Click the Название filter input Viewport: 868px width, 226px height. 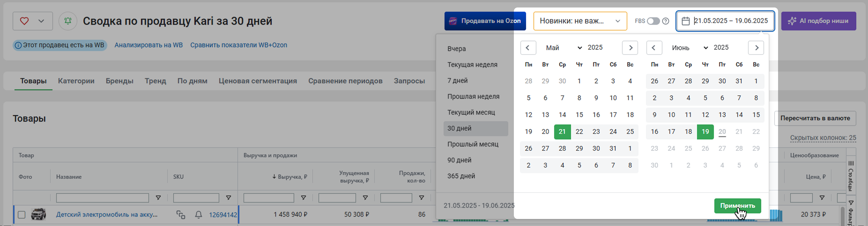[102, 198]
